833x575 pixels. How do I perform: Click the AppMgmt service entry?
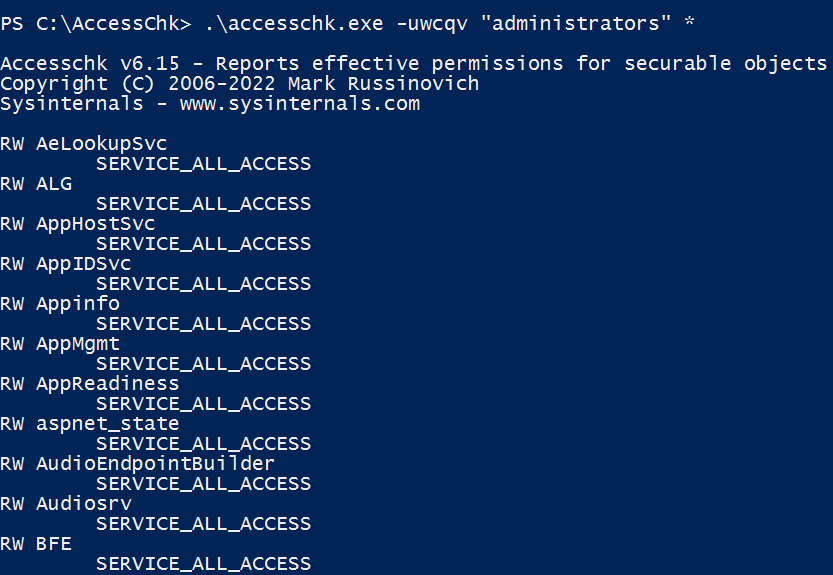pyautogui.click(x=78, y=344)
